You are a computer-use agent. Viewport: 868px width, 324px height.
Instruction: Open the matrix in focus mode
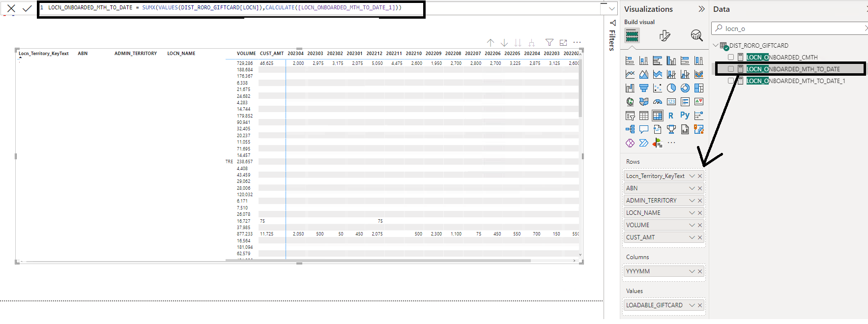click(563, 43)
